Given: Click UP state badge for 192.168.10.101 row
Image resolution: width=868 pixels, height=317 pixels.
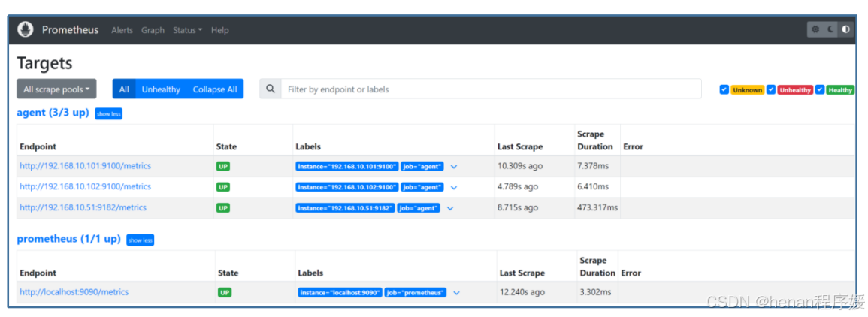Looking at the screenshot, I should point(223,166).
